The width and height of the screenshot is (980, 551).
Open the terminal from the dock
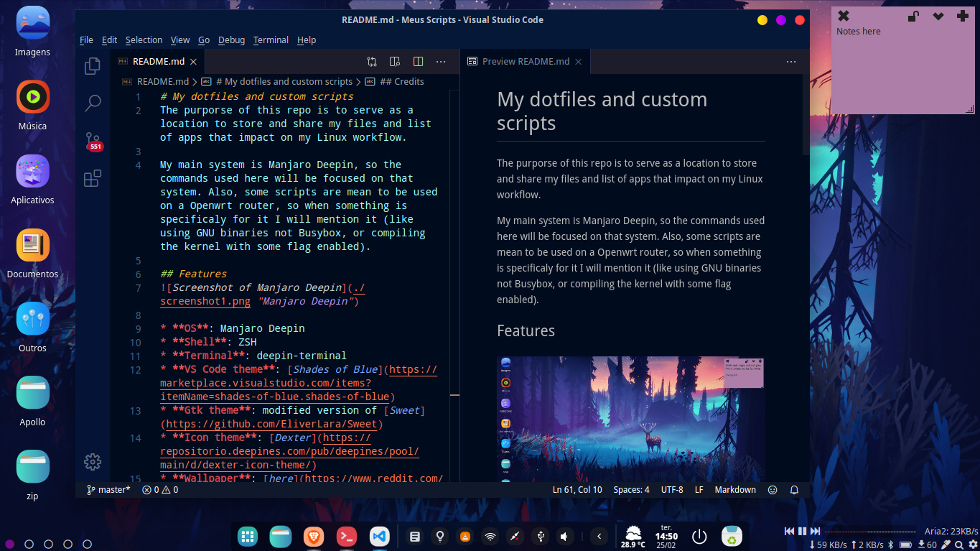(x=347, y=536)
